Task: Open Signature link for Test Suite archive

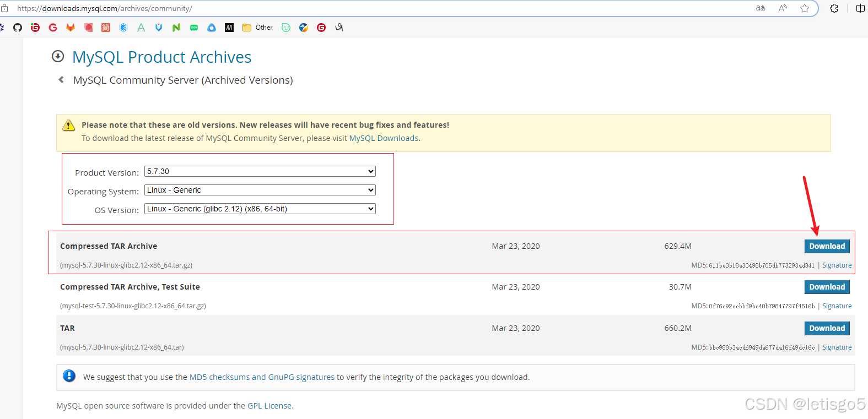Action: point(837,306)
